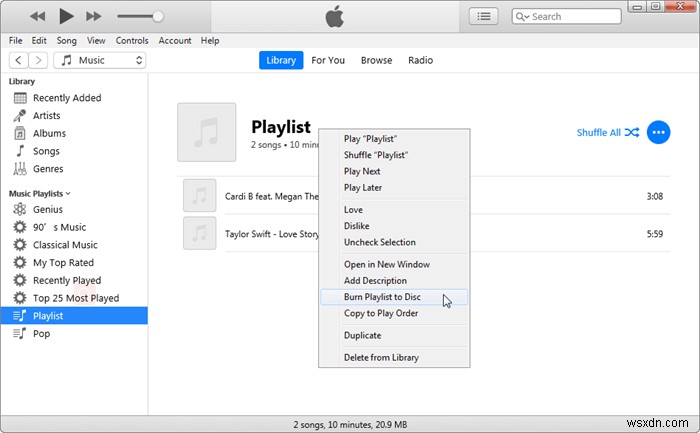Image resolution: width=700 pixels, height=433 pixels.
Task: Click the Songs music note icon
Action: pos(20,151)
